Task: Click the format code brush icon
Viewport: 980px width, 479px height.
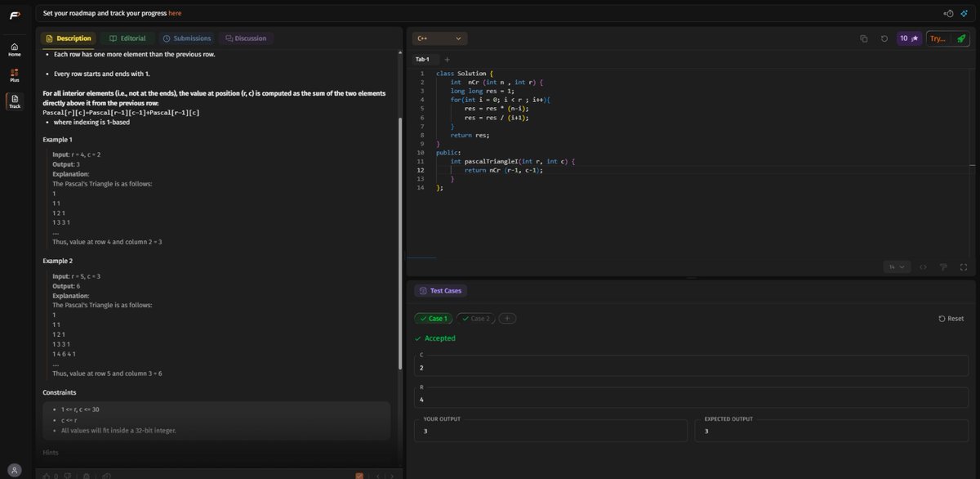Action: click(943, 267)
